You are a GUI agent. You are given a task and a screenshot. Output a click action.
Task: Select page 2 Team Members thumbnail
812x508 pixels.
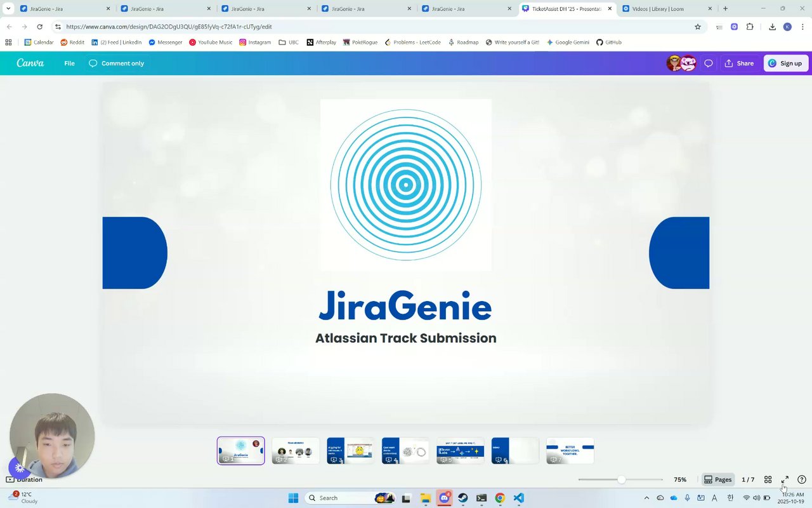point(296,451)
